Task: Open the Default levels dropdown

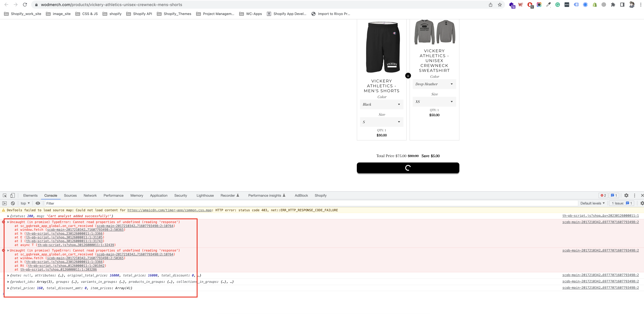Action: (592, 203)
